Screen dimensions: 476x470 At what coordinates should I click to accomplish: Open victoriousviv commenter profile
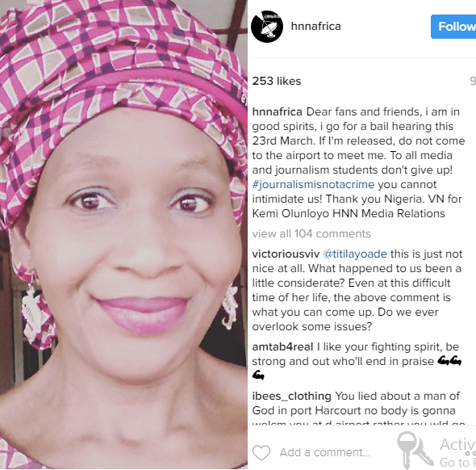point(286,254)
